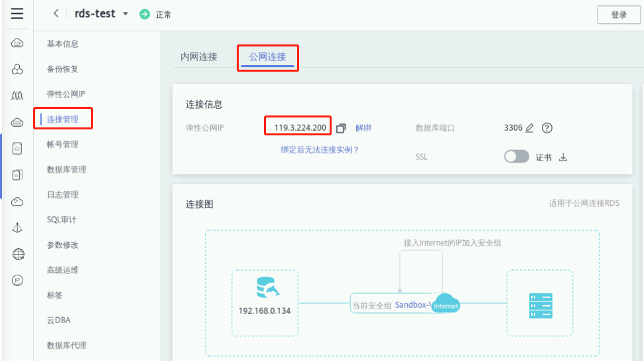
Task: Click the 解绑 unbind link
Action: pyautogui.click(x=363, y=128)
